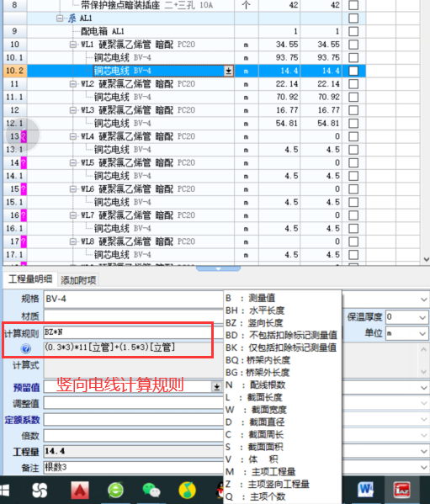Collapse the 系 AL1 group node
430x504 pixels.
[60, 19]
